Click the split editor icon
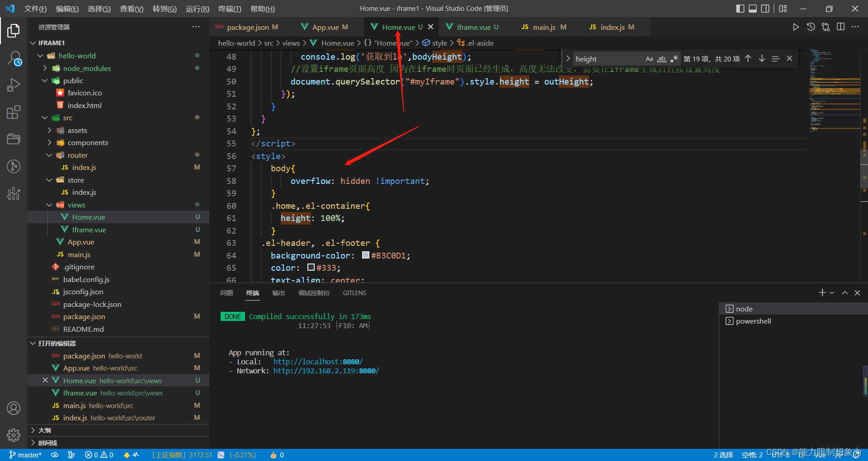Screen dimensions: 868x461 (x=840, y=27)
